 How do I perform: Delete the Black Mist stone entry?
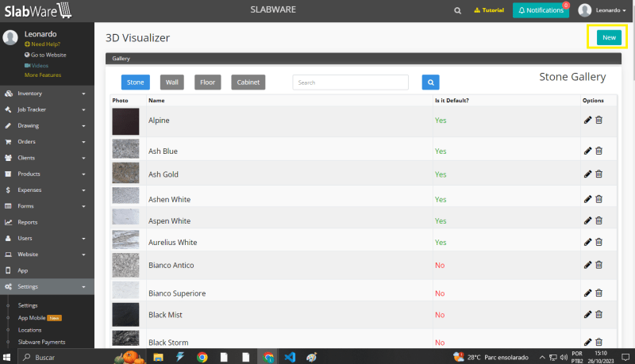coord(599,314)
